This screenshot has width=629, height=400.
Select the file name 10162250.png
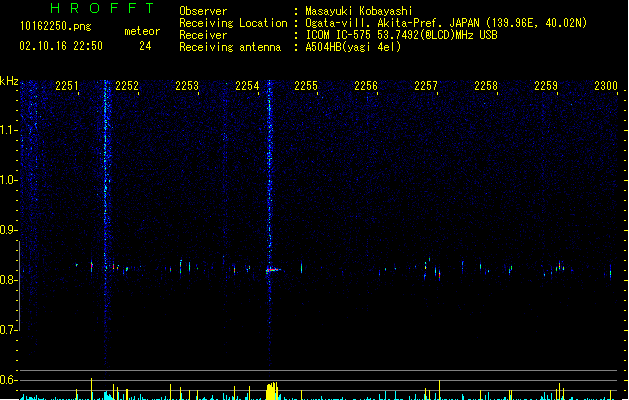tap(55, 26)
